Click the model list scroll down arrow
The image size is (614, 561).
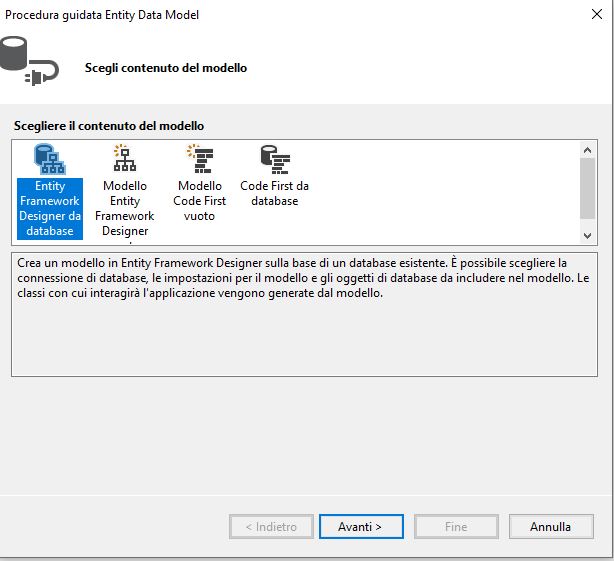(587, 236)
